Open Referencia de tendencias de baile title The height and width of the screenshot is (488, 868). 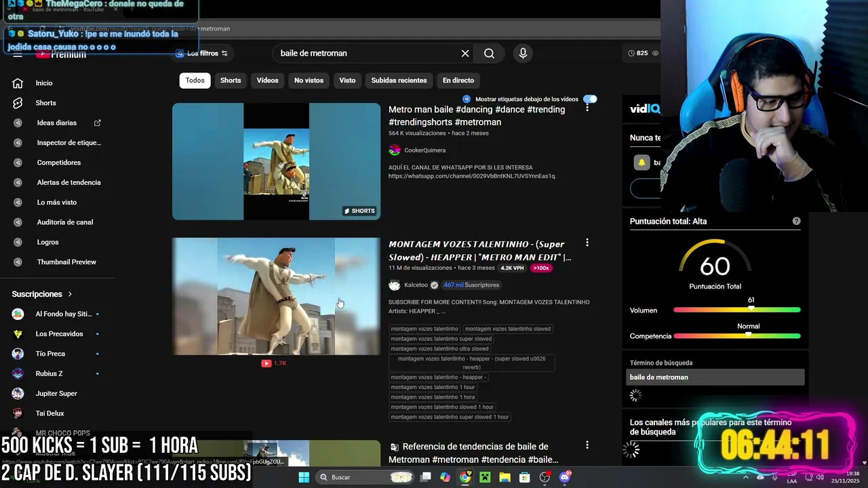click(475, 453)
